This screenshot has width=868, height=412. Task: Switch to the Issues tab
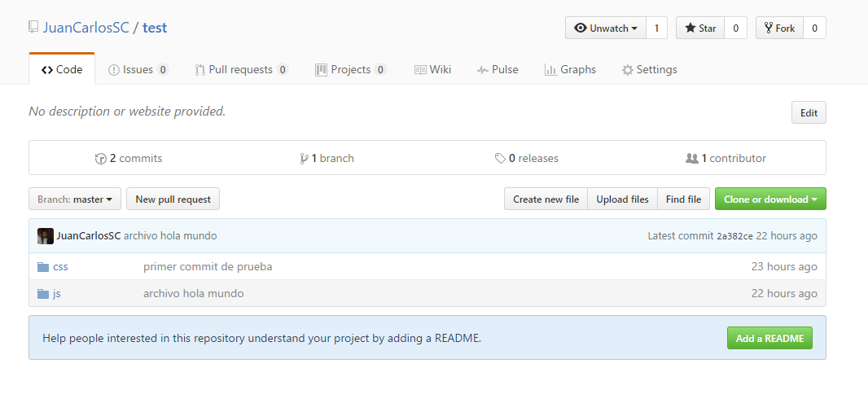(x=138, y=70)
